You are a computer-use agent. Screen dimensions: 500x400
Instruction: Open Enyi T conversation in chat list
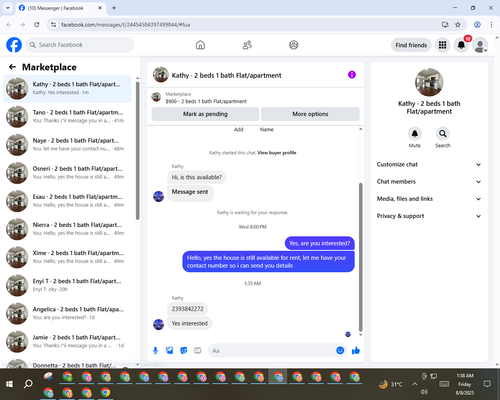click(68, 285)
